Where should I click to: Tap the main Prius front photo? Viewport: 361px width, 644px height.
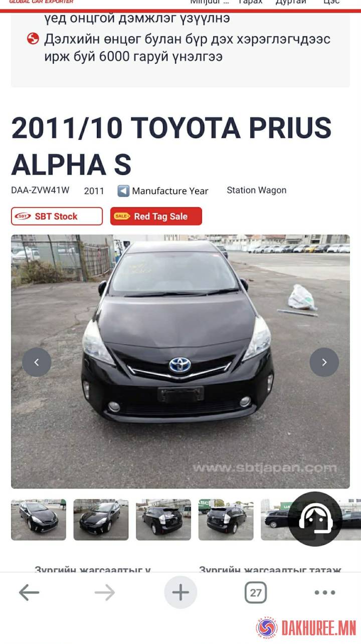pos(180,361)
